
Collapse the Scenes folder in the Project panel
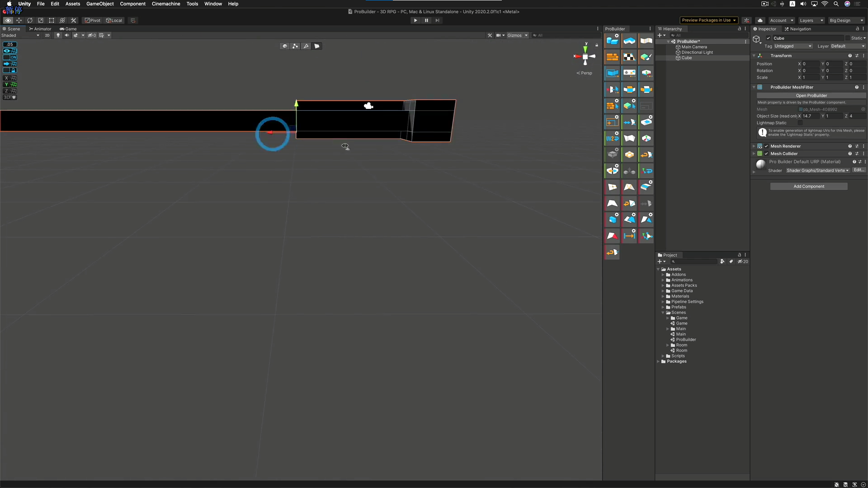[663, 312]
